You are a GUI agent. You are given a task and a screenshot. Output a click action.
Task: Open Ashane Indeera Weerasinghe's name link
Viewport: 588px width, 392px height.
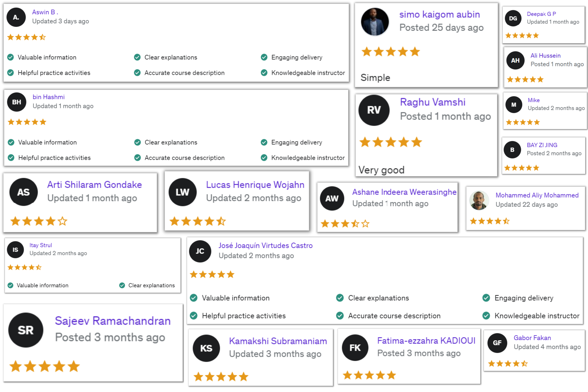[x=404, y=192]
